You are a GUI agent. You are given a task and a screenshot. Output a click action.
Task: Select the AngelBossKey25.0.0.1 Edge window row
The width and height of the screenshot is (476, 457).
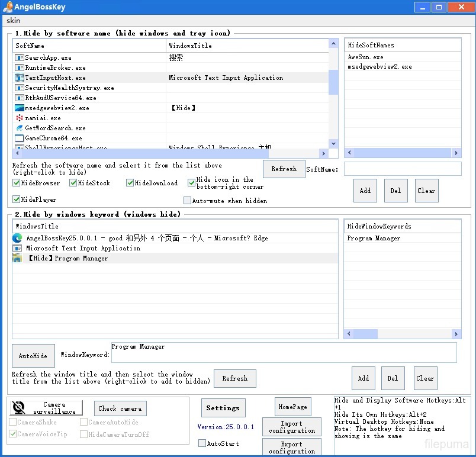coord(175,238)
